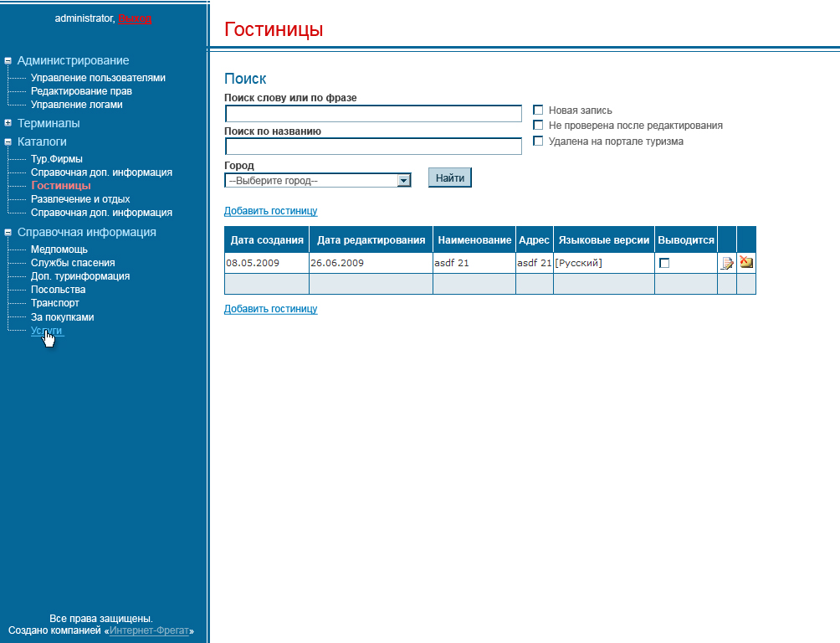Viewport: 840px width, 643px height.
Task: Click the Поиск section heading
Action: tap(245, 79)
